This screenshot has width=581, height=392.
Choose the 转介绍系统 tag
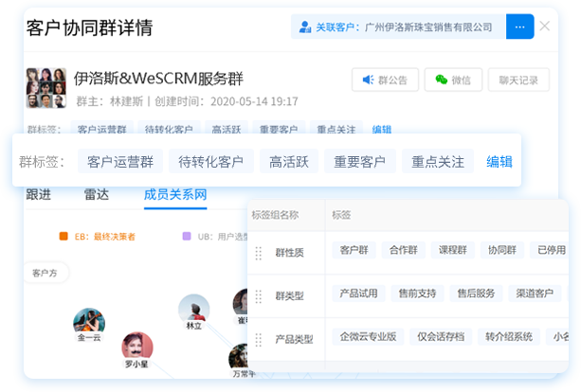pos(509,336)
